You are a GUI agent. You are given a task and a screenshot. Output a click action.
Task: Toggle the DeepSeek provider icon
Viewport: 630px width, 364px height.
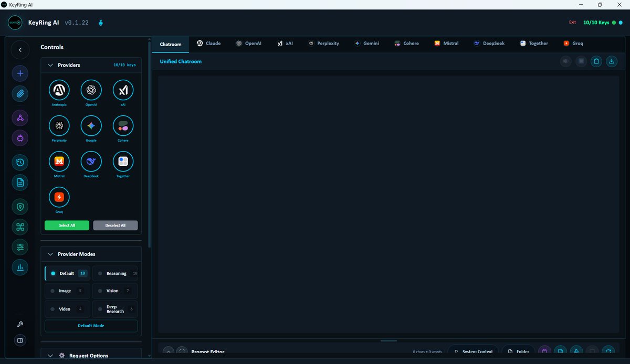[91, 162]
